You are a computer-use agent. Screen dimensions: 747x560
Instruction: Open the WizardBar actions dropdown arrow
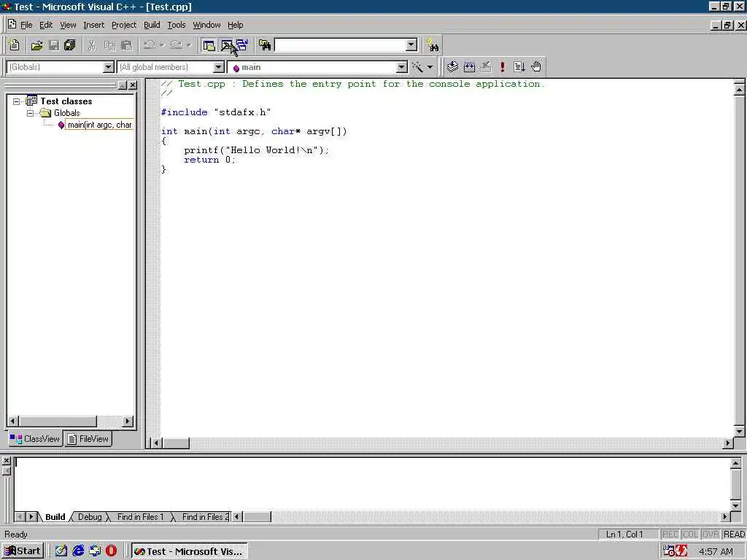pyautogui.click(x=430, y=67)
